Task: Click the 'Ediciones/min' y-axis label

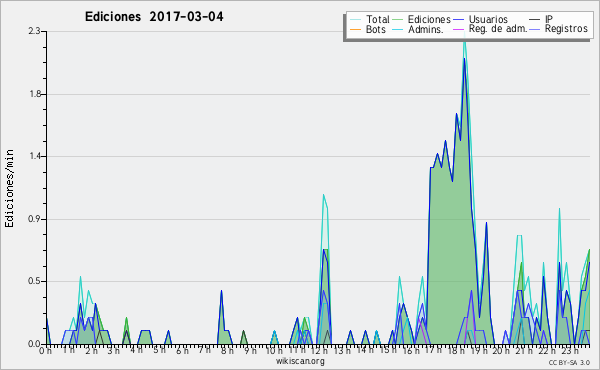Action: point(9,188)
